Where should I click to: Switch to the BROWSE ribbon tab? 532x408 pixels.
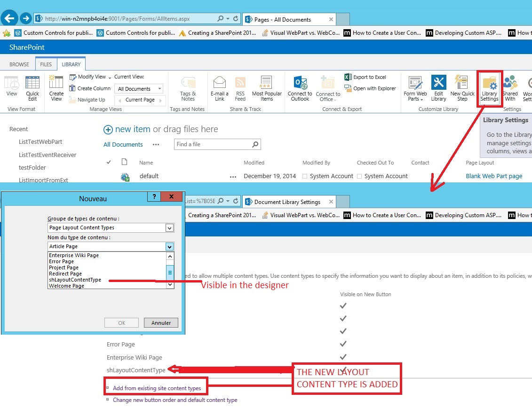pyautogui.click(x=19, y=64)
